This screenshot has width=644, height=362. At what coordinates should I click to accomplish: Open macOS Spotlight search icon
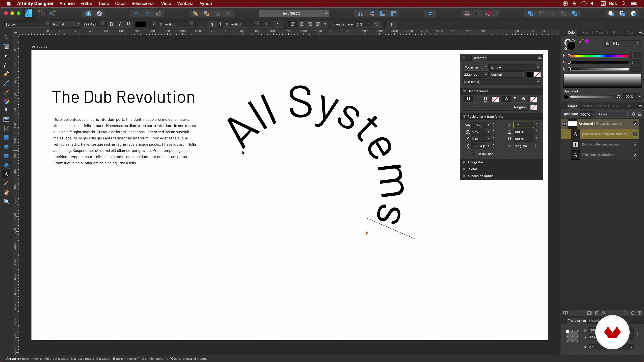click(624, 4)
